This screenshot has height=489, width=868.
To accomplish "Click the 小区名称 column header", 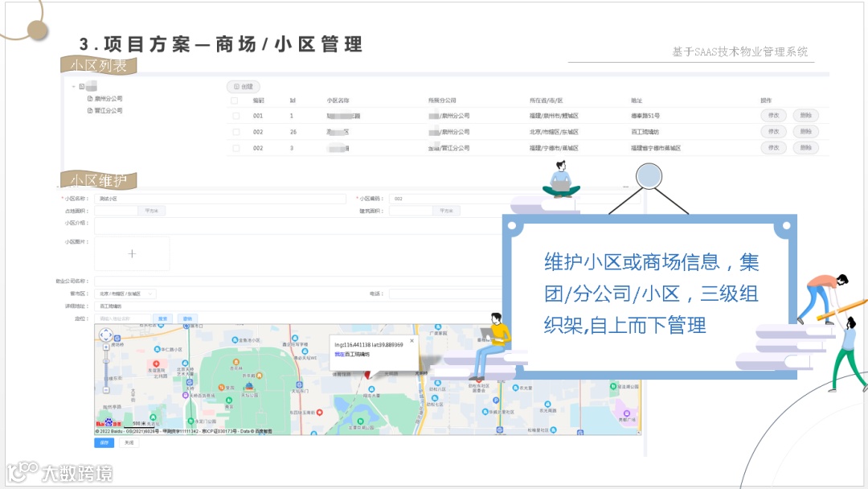I will 338,101.
